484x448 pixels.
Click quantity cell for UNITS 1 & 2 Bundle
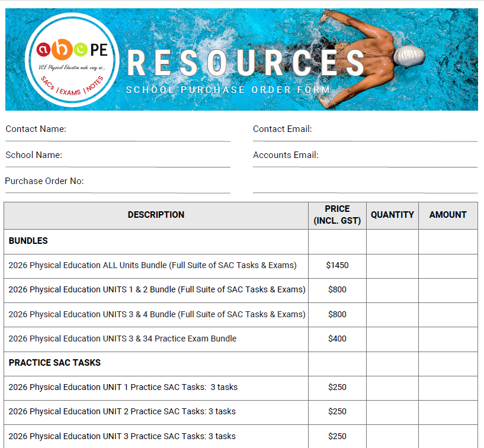tap(392, 290)
